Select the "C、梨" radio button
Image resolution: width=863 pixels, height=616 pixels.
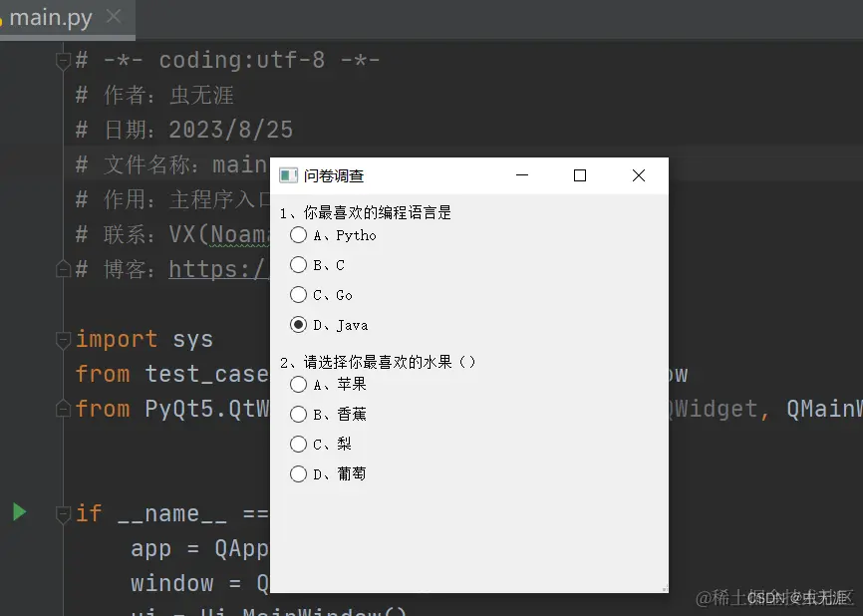(x=299, y=444)
